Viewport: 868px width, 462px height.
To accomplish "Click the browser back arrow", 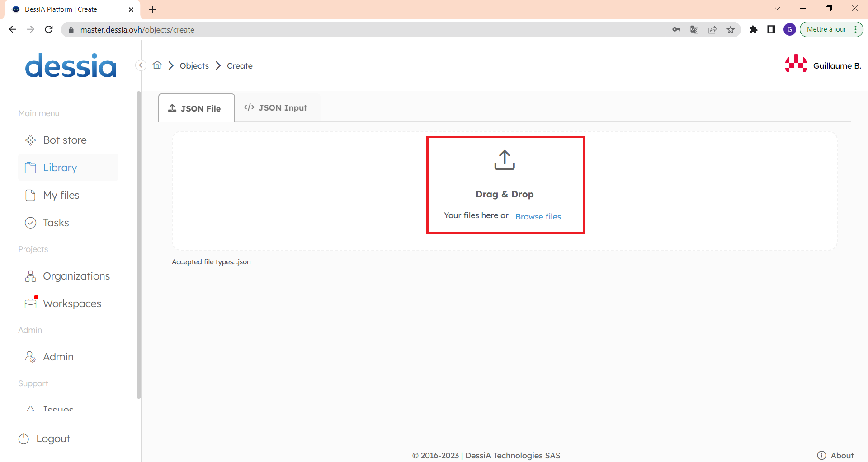I will point(13,29).
